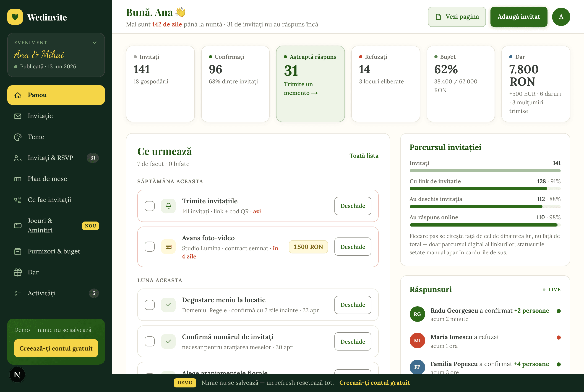This screenshot has width=584, height=392.
Task: Click the Ce fac invitații icon
Action: pyautogui.click(x=18, y=200)
